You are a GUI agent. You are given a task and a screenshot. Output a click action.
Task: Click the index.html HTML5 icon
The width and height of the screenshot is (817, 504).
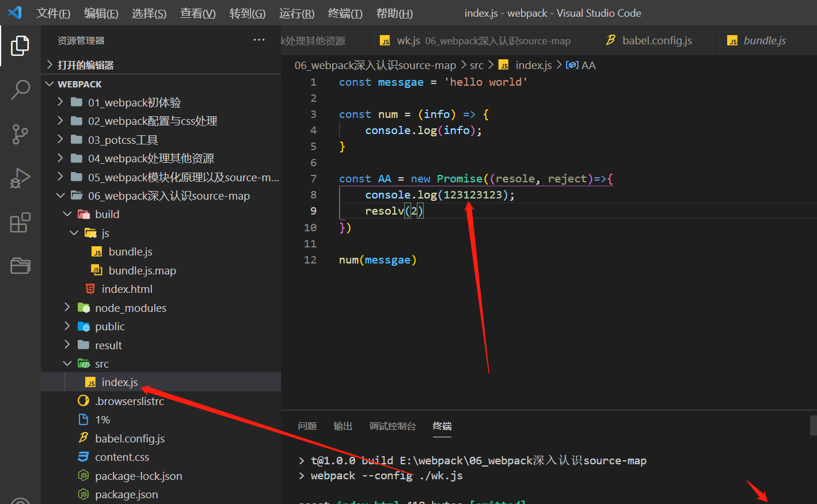coord(90,289)
